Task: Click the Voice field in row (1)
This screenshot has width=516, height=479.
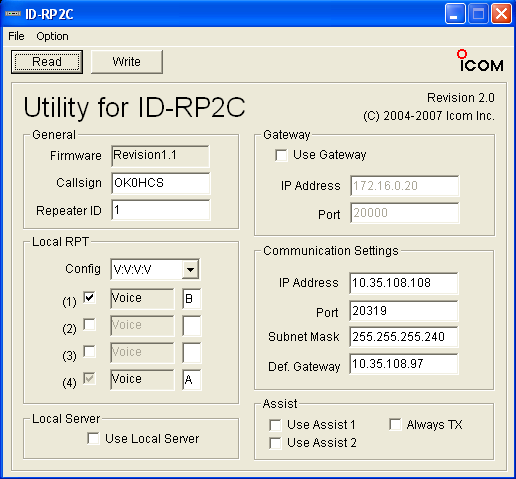Action: 142,299
